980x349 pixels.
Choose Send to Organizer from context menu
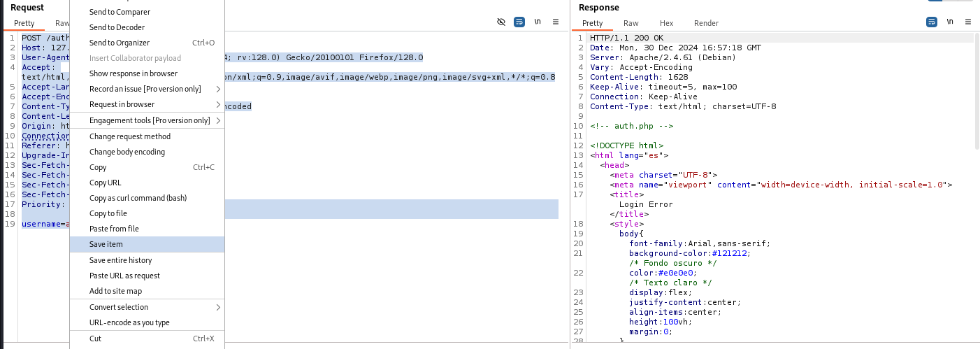[x=147, y=43]
